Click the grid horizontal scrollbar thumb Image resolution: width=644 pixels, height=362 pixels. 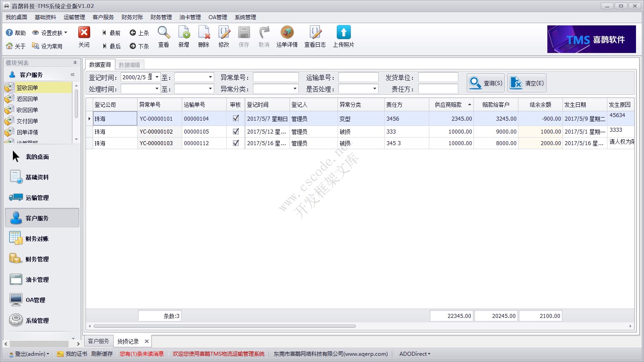click(x=224, y=326)
